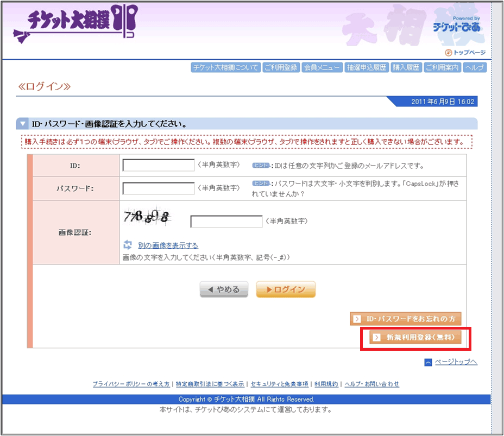Click ID・パスワードをお忘れの方 button
Image resolution: width=504 pixels, height=436 pixels.
coord(409,319)
